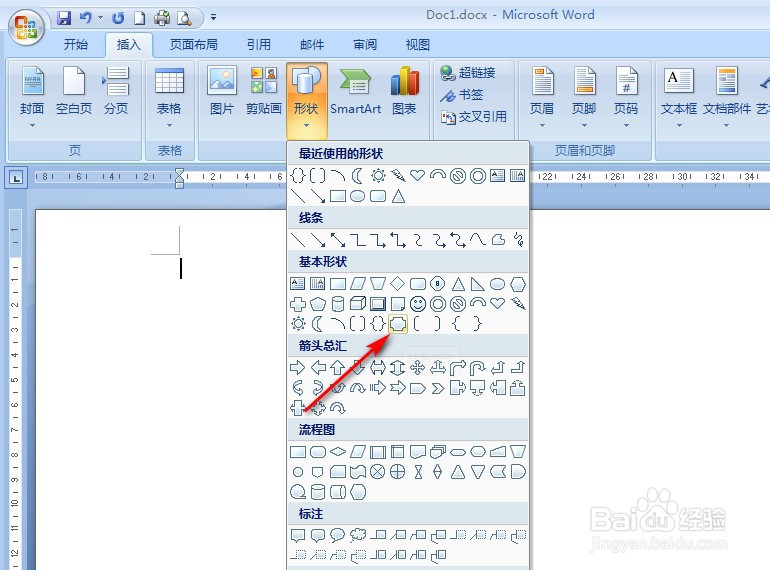
Task: Pick the lightning bolt in recently used shapes
Action: click(398, 175)
